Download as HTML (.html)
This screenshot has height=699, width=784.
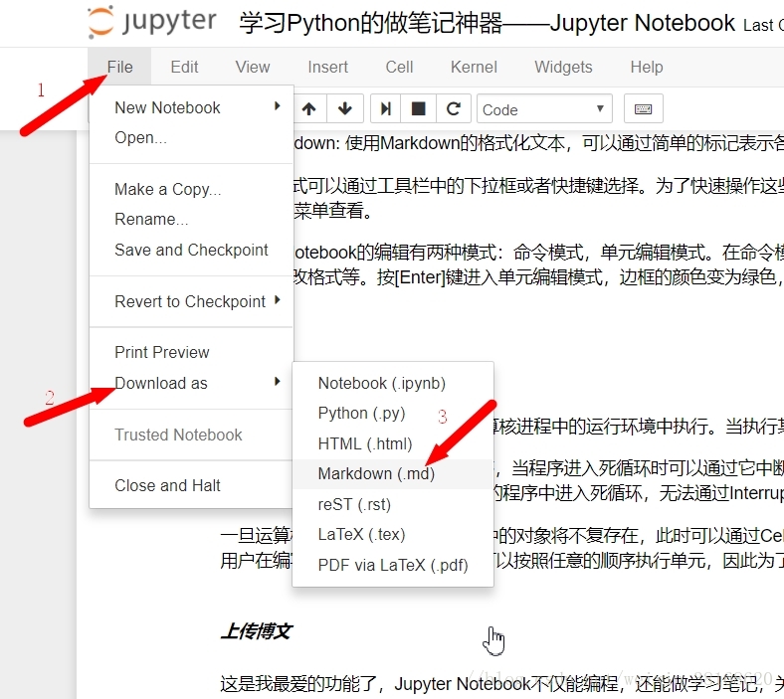(x=393, y=443)
